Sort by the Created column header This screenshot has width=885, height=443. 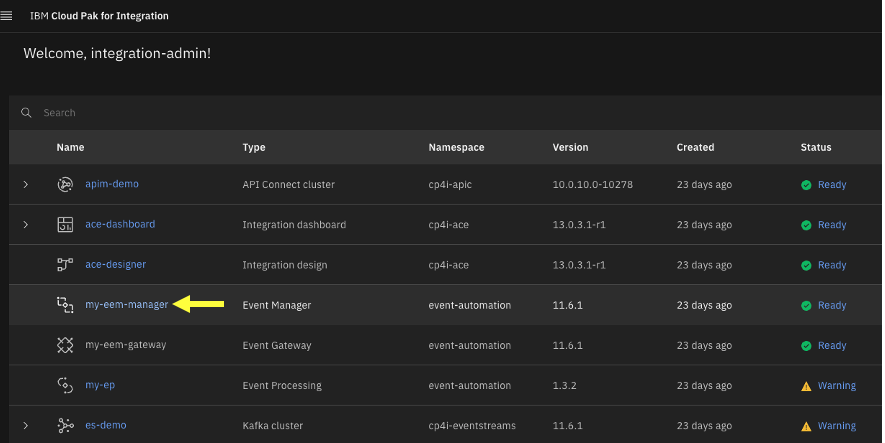click(x=695, y=147)
